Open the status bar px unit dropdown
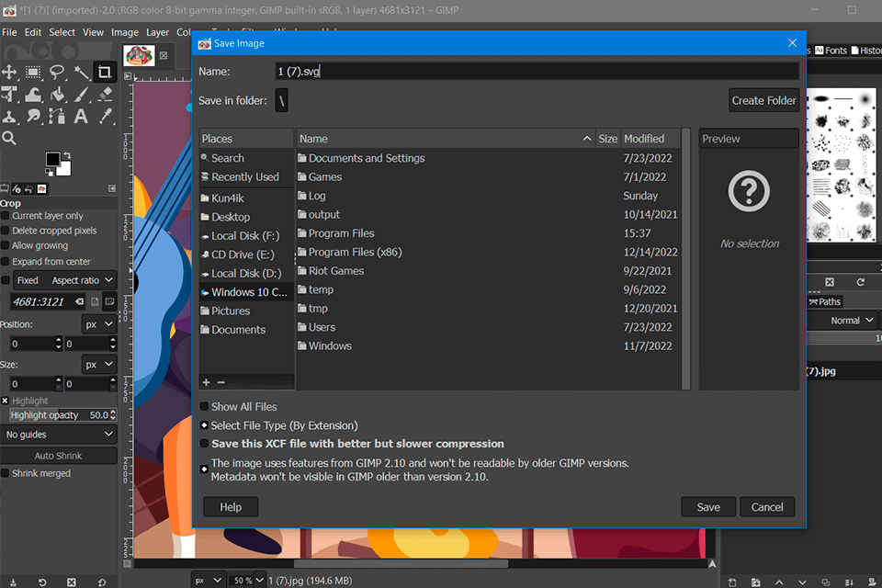The width and height of the screenshot is (882, 588). click(209, 580)
